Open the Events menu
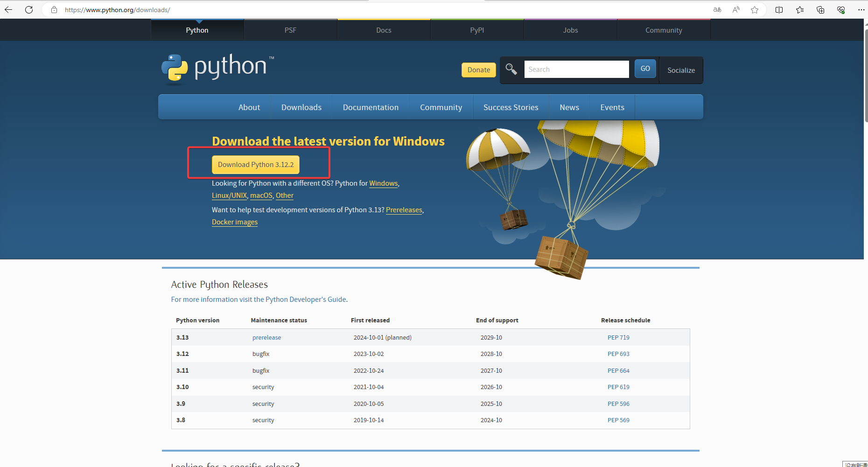Viewport: 868px width, 467px height. [x=612, y=107]
